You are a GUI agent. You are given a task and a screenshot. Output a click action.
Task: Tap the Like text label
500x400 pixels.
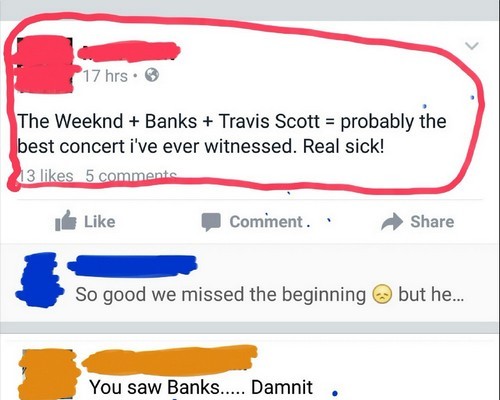(100, 222)
